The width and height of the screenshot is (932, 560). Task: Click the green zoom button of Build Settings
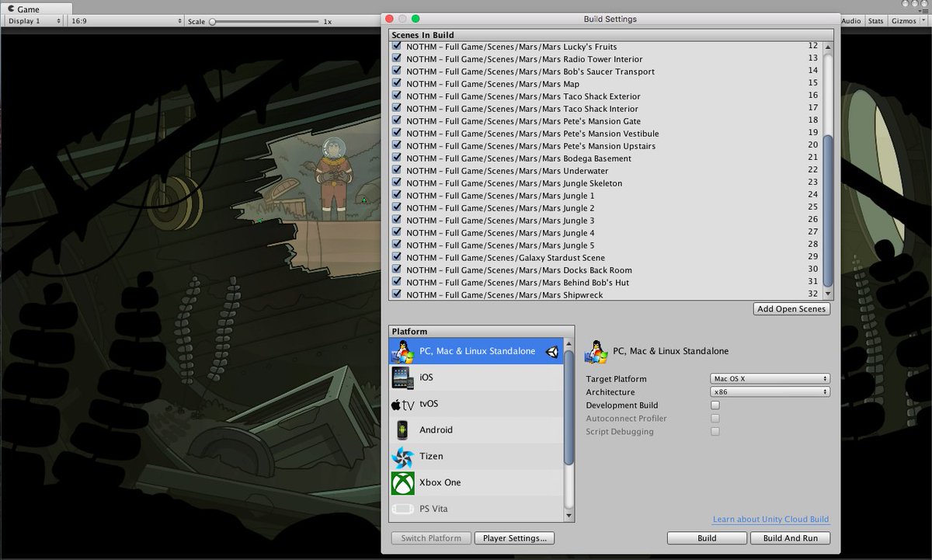tap(416, 19)
